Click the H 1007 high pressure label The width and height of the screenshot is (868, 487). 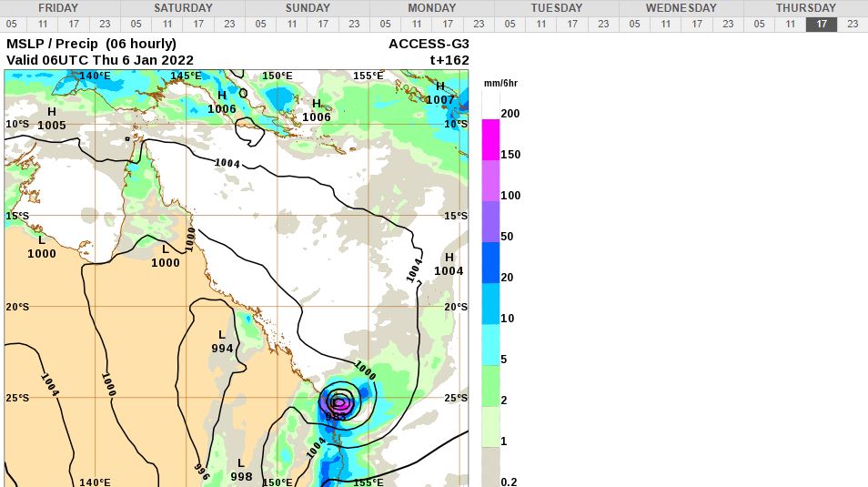(440, 93)
